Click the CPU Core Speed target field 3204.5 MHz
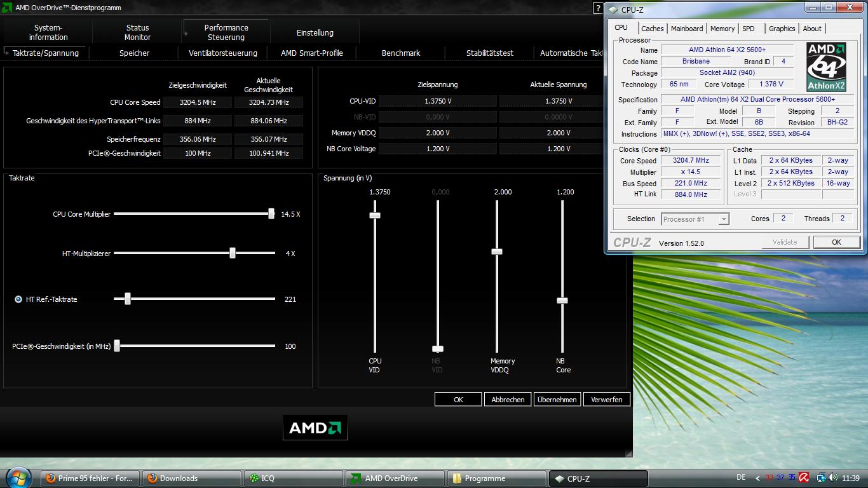Viewport: 868px width, 488px height. pyautogui.click(x=198, y=102)
